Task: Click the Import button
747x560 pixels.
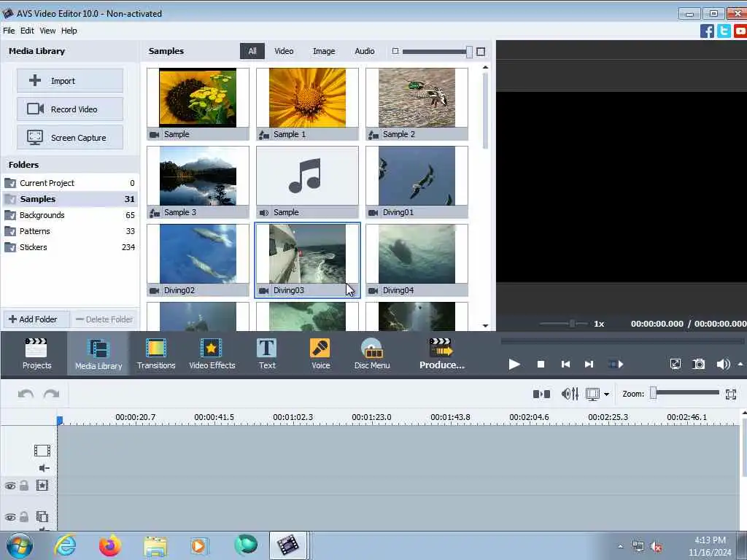Action: click(x=70, y=80)
